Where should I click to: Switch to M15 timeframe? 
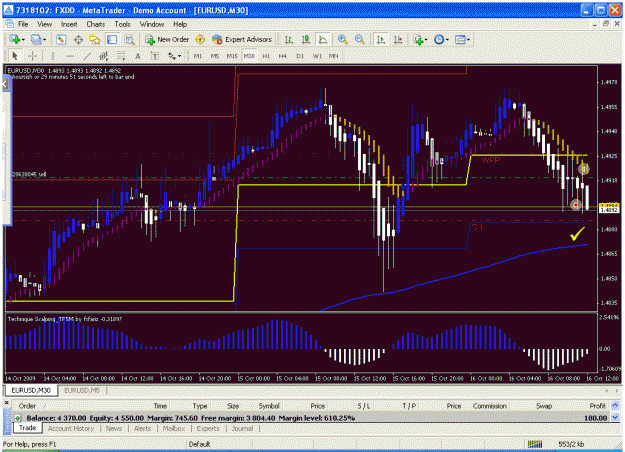point(232,56)
